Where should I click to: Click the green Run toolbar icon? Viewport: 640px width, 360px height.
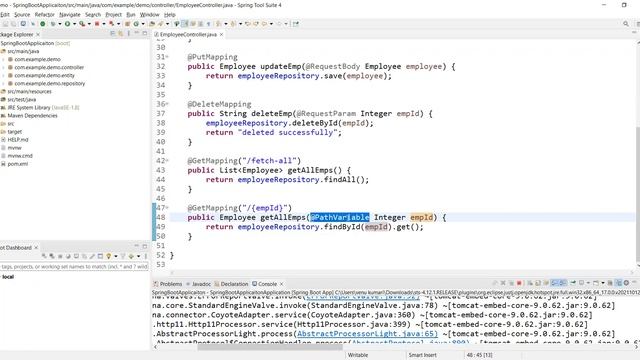(x=67, y=24)
